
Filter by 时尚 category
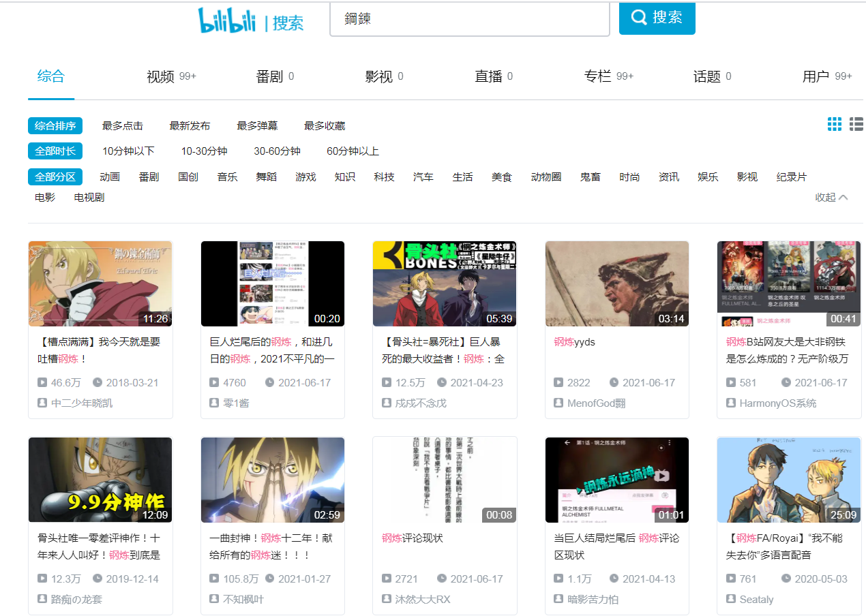(629, 177)
